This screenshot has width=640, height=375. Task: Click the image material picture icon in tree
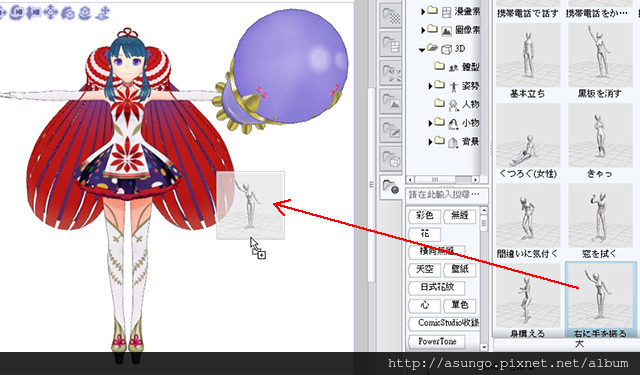tap(447, 31)
